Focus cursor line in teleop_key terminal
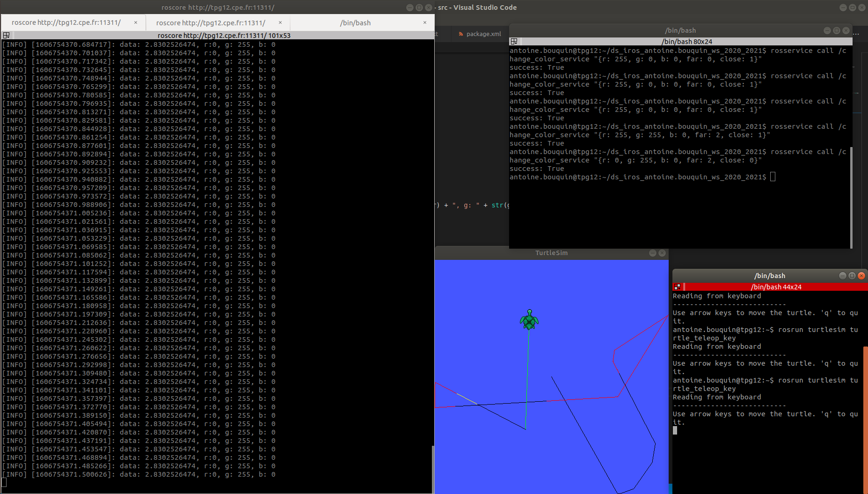868x494 pixels. tap(675, 430)
